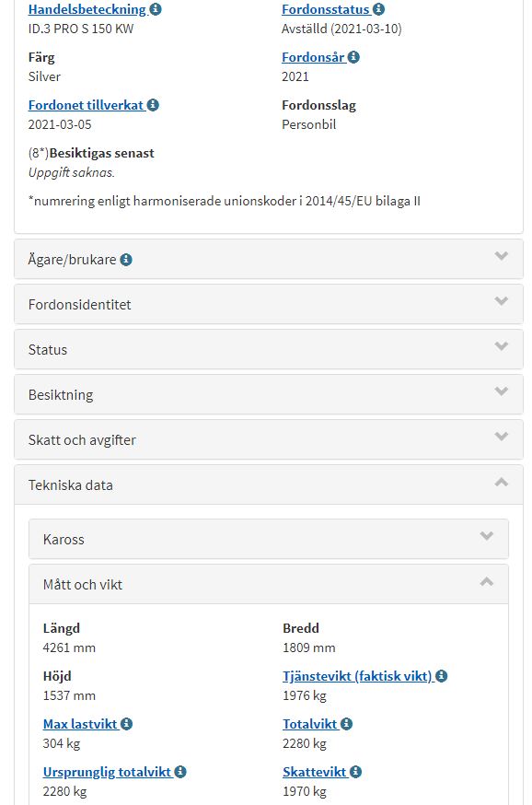Click info icon beside Fordonet tillverkat
Viewport: 532px width, 805px height.
point(153,105)
